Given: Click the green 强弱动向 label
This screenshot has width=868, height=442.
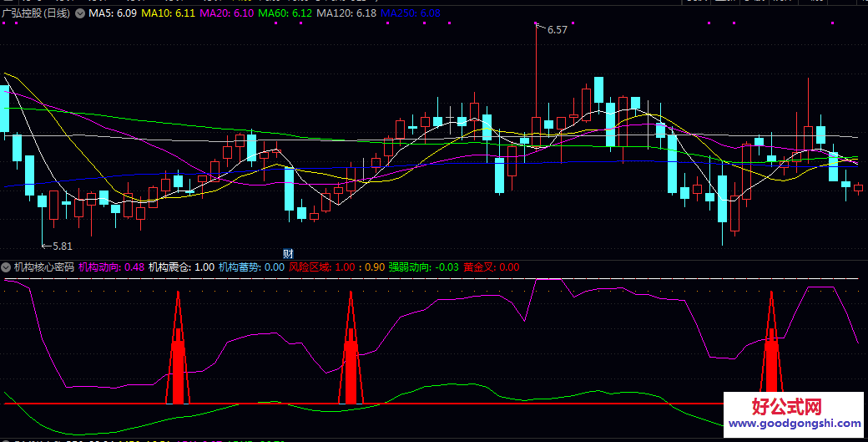Looking at the screenshot, I should point(423,267).
